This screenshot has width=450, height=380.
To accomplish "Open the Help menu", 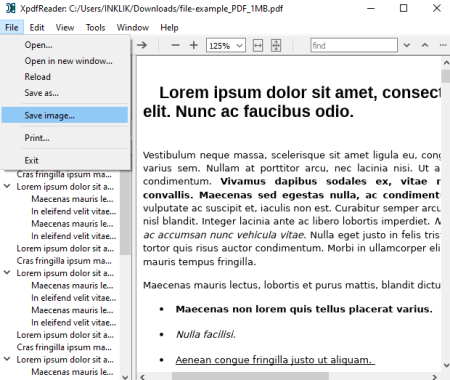I will (x=169, y=27).
